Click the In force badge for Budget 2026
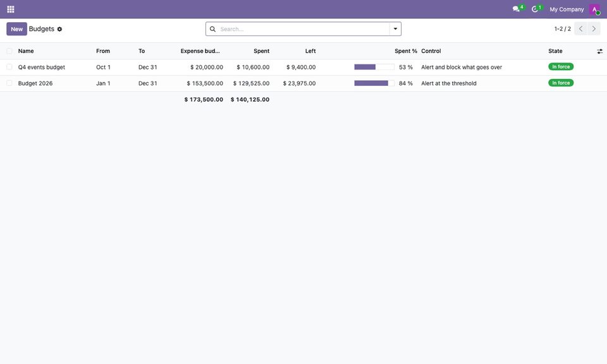The image size is (607, 364). [x=561, y=83]
